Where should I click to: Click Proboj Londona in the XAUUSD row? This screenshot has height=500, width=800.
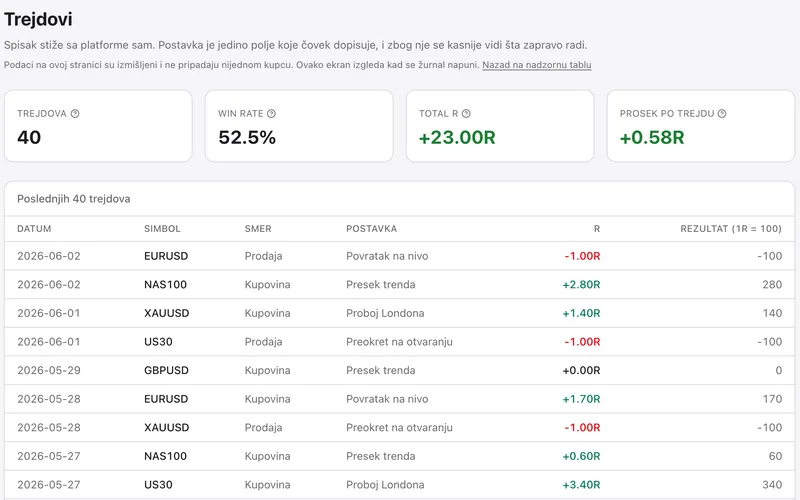pyautogui.click(x=385, y=313)
